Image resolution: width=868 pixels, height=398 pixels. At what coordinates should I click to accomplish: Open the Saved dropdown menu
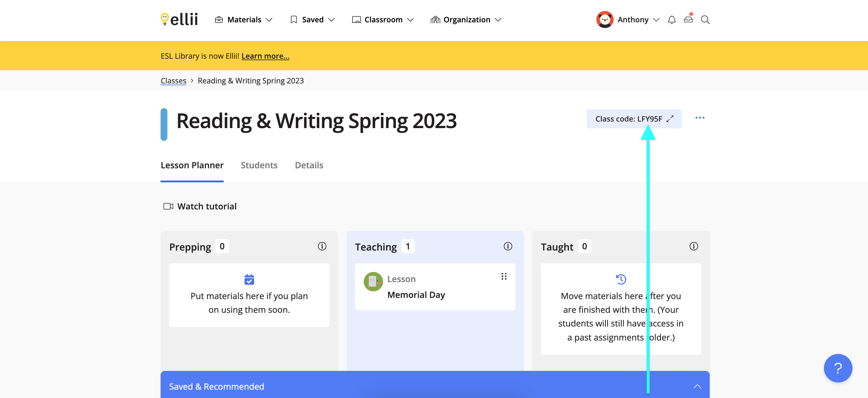coord(312,20)
